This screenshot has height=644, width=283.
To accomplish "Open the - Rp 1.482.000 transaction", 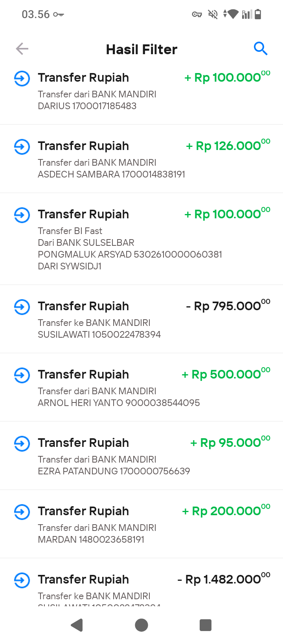I will pyautogui.click(x=141, y=583).
